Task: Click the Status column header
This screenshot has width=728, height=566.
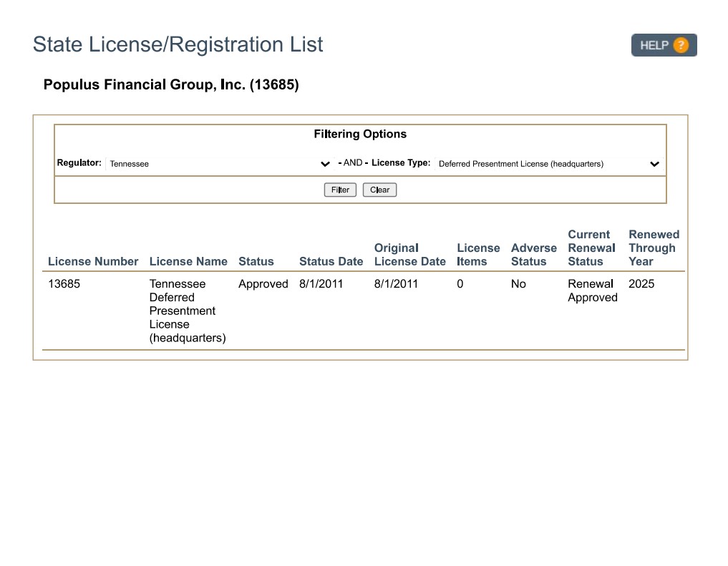Action: tap(256, 261)
